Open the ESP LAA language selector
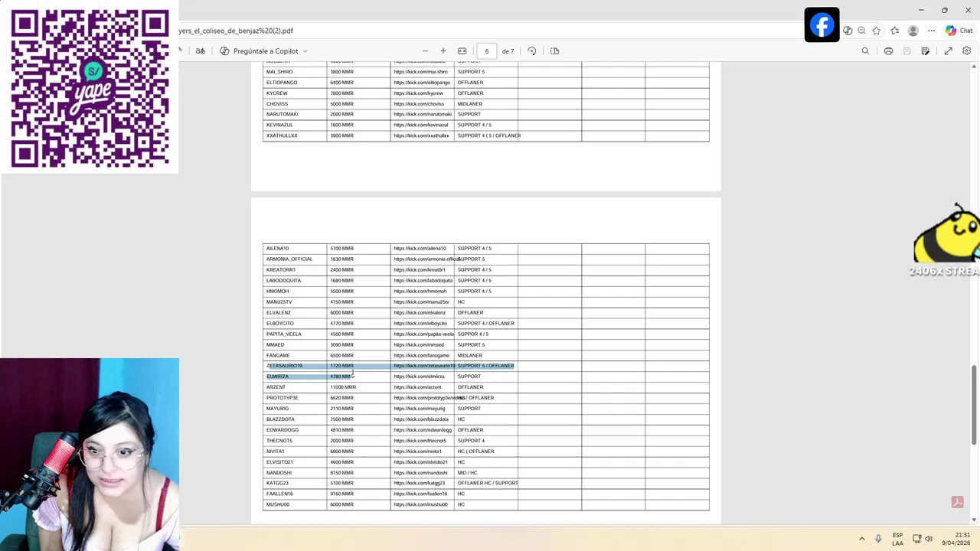980x551 pixels. pos(897,539)
